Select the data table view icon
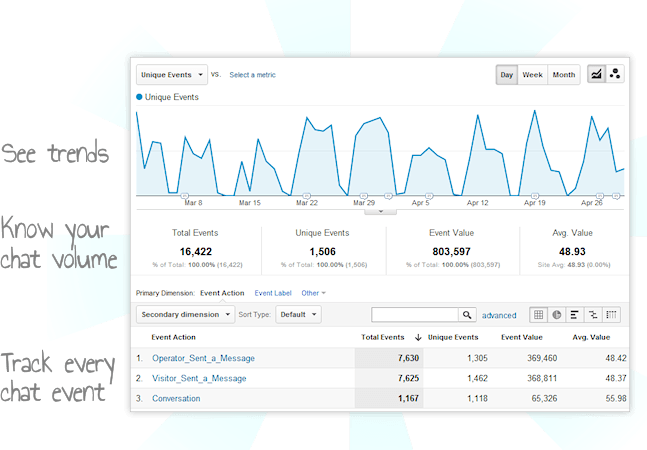Screen dimensions: 647x450 pos(538,314)
